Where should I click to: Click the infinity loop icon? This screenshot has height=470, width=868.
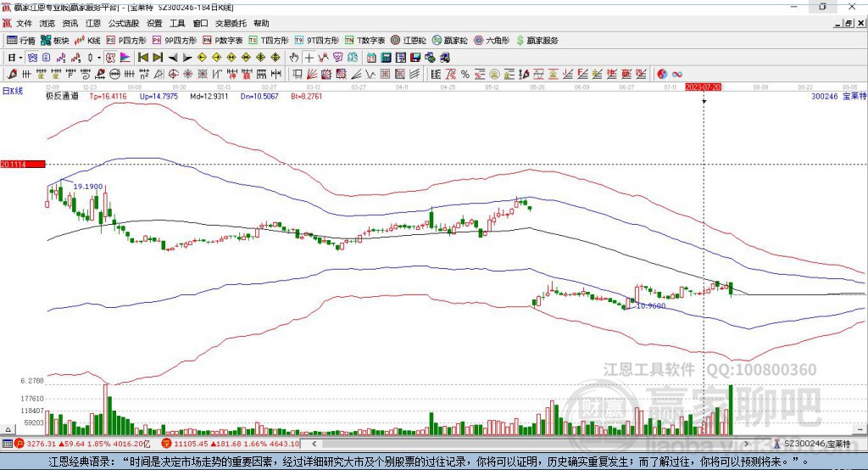click(677, 74)
